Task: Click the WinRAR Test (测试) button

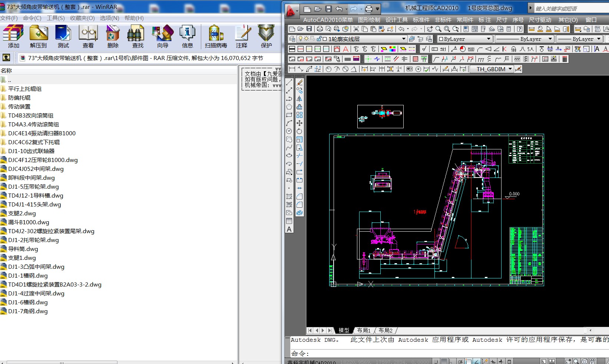Action: [x=63, y=37]
